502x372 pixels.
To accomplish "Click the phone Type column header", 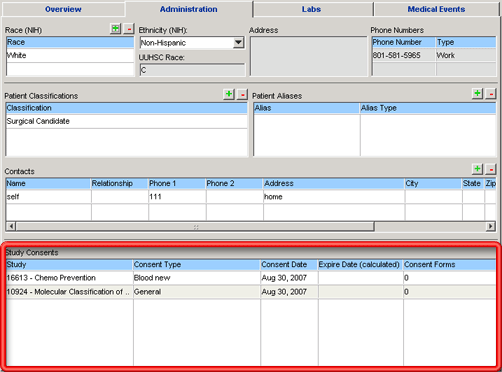I will 466,42.
